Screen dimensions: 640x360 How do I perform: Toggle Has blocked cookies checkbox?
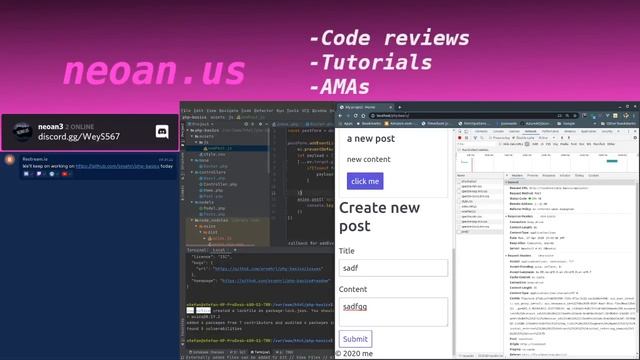click(x=458, y=150)
